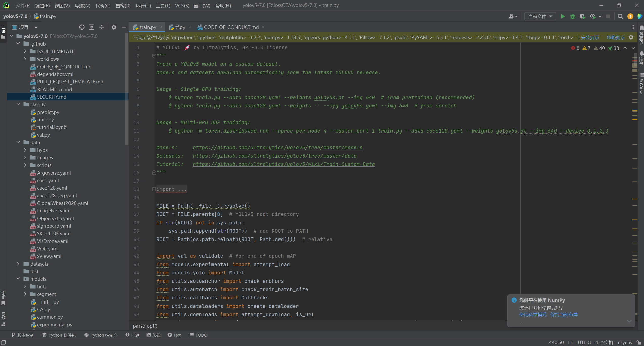This screenshot has height=346, width=644.
Task: Expand the datasets folder
Action: pyautogui.click(x=18, y=264)
